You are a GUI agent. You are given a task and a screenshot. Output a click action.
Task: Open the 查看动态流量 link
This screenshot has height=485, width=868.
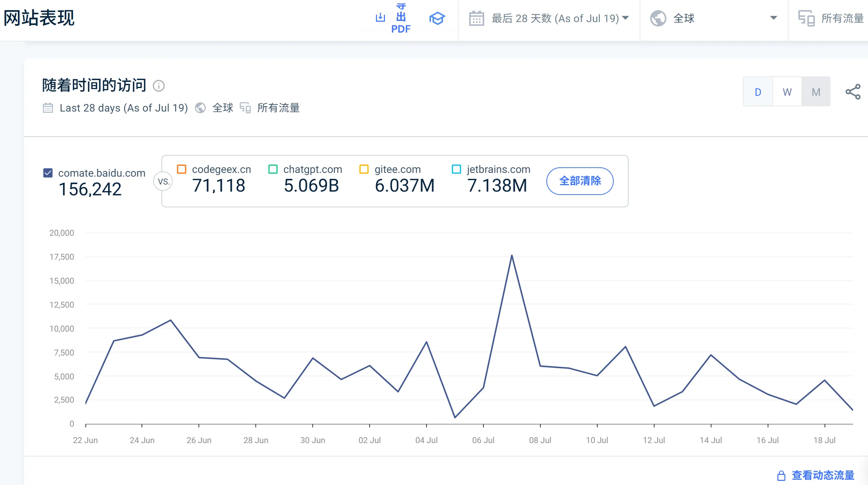click(823, 475)
